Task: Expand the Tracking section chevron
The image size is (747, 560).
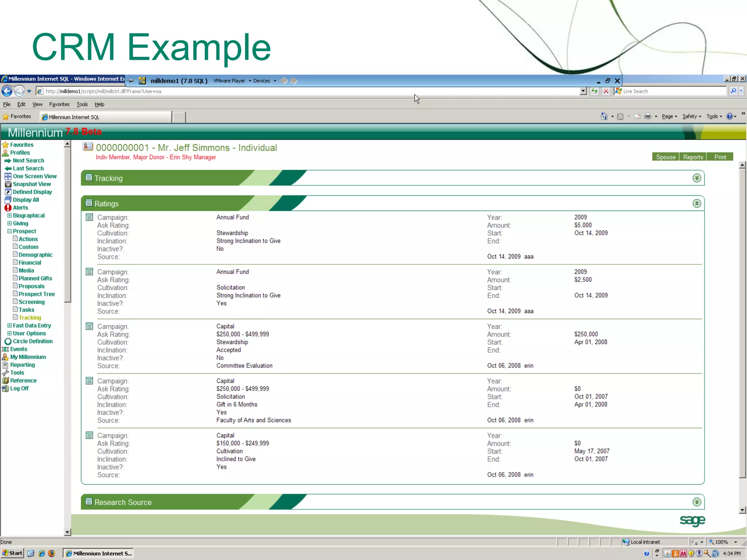Action: coord(697,178)
